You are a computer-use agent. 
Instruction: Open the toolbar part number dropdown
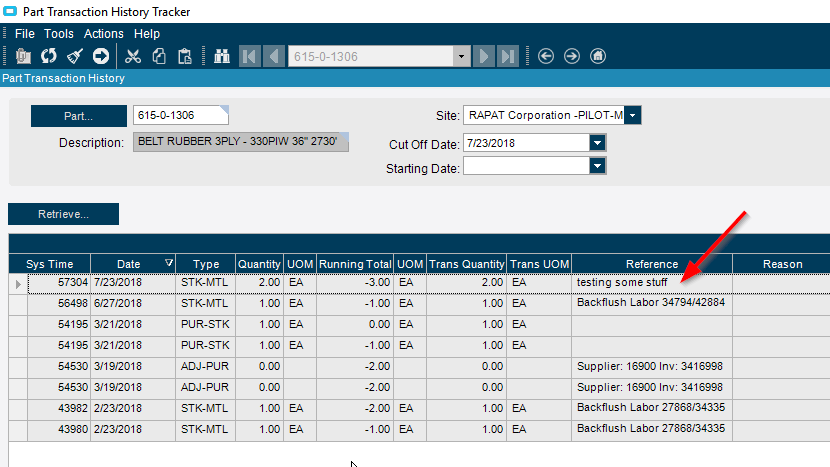(461, 57)
